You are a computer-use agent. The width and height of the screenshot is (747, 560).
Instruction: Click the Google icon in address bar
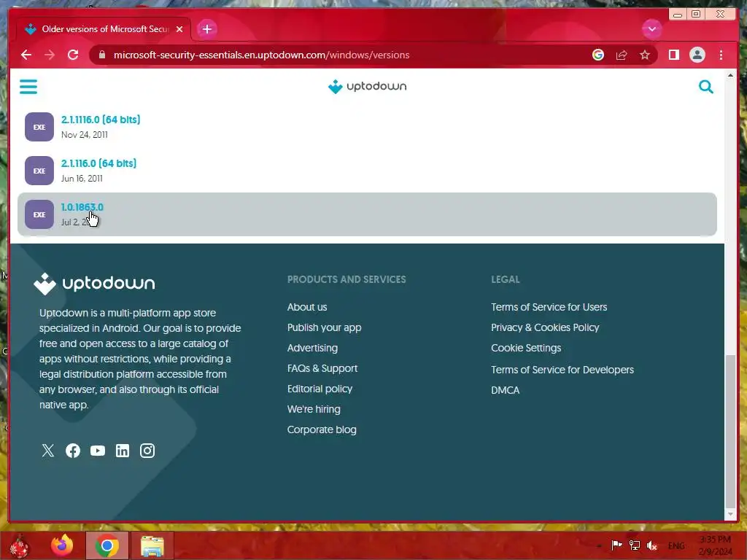(x=598, y=55)
